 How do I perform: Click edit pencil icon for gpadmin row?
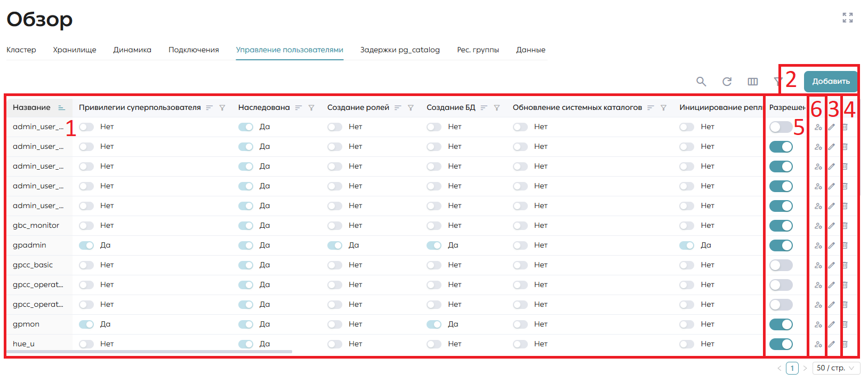click(x=831, y=245)
